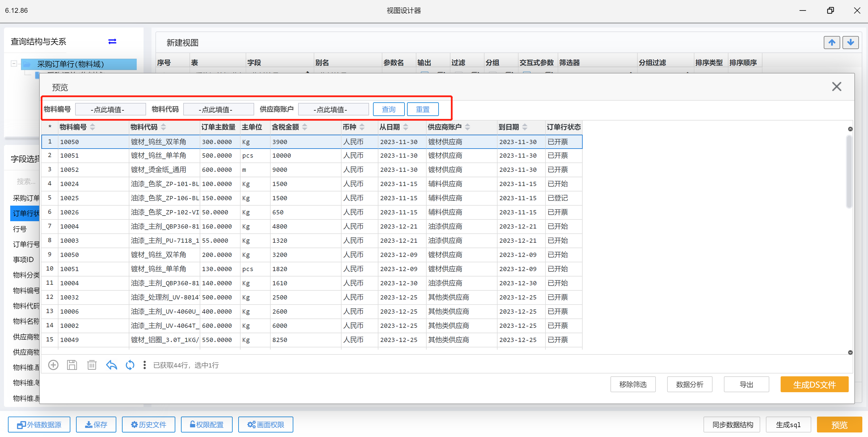Click the add row plus icon
This screenshot has width=868, height=437.
(53, 365)
